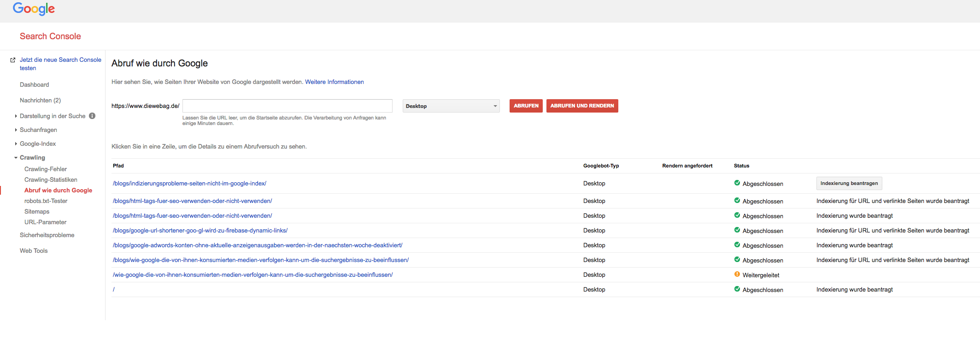
Task: Click Indexierung beantragen button
Action: 849,183
